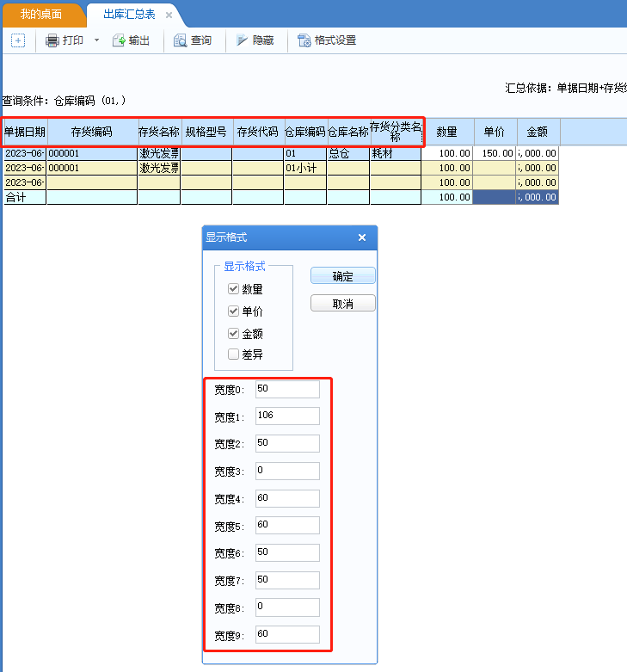Screen dimensions: 627x672
Task: Select the 150.00 unit price cell
Action: (495, 153)
